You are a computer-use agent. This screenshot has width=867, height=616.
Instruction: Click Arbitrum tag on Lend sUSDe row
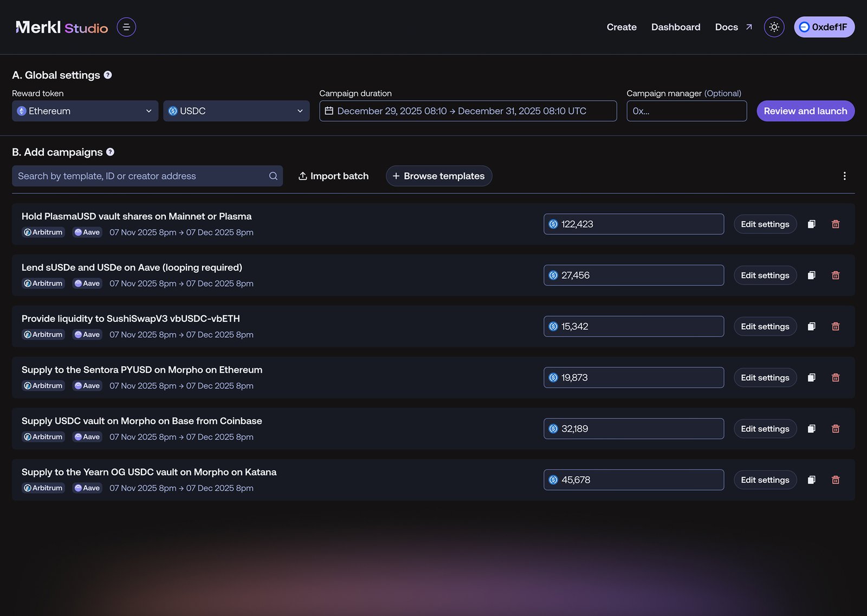pyautogui.click(x=43, y=283)
